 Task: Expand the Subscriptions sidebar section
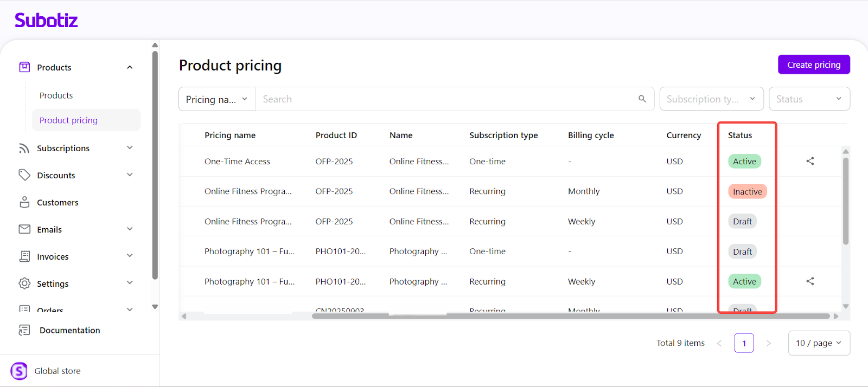130,148
